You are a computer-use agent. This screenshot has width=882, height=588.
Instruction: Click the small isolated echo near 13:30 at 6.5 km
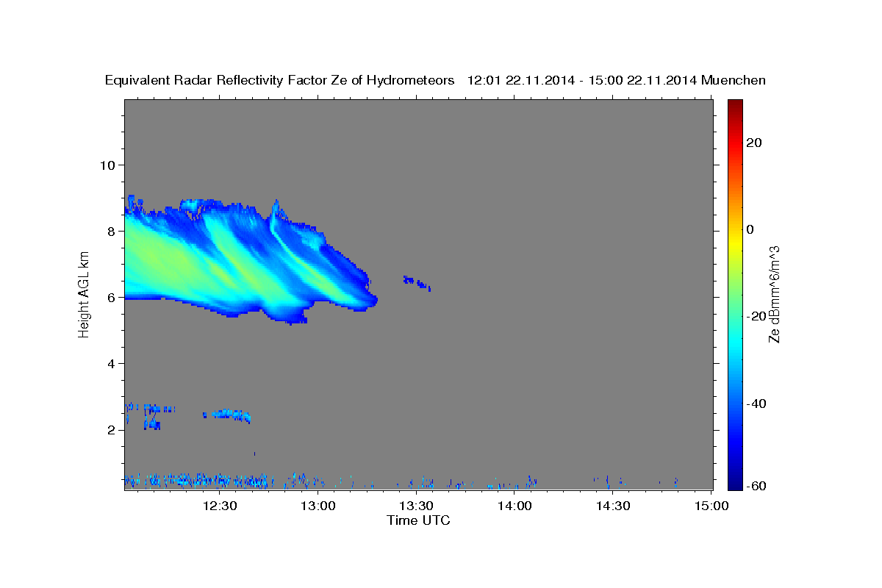coord(416,282)
